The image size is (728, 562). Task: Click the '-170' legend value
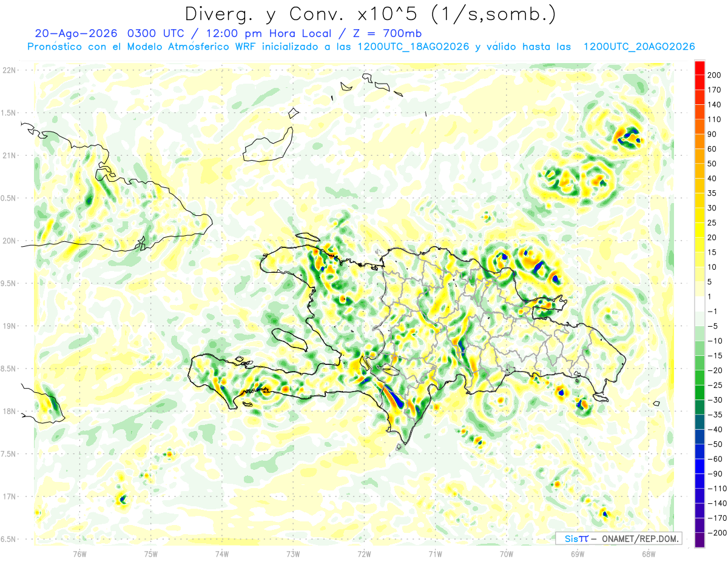pos(718,518)
